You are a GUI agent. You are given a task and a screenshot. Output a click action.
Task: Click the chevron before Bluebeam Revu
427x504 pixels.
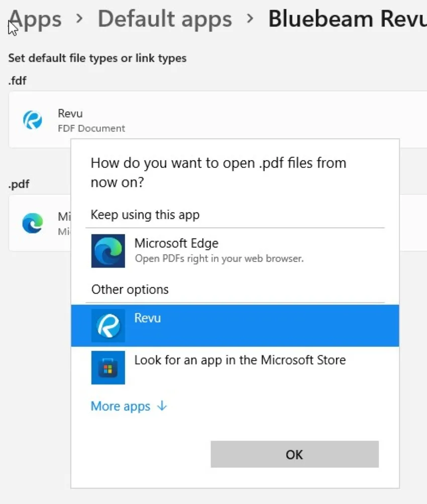pos(250,19)
